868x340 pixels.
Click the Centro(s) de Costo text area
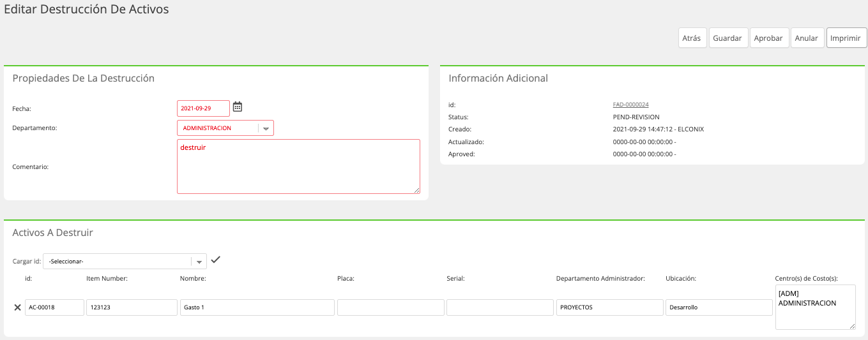(816, 307)
